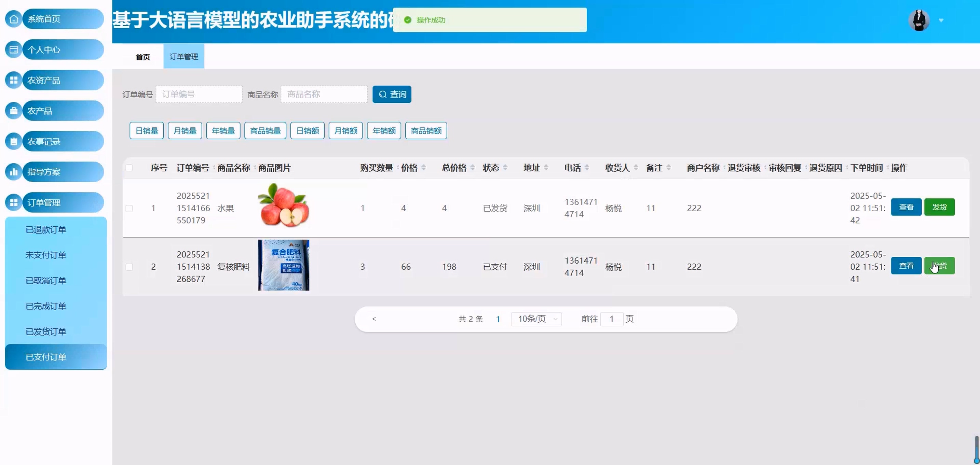Viewport: 980px width, 465px height.
Task: Click the agricultural supplies grid icon
Action: pyautogui.click(x=14, y=80)
